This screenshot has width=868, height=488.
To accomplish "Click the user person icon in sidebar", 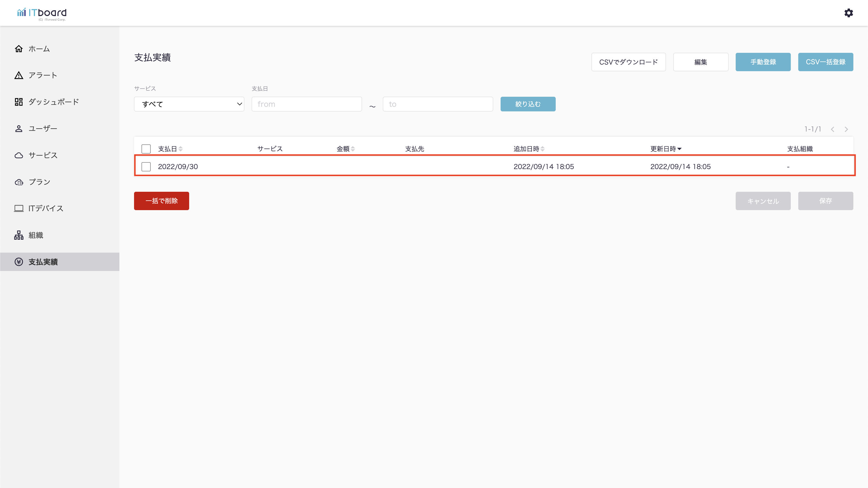I will click(19, 128).
